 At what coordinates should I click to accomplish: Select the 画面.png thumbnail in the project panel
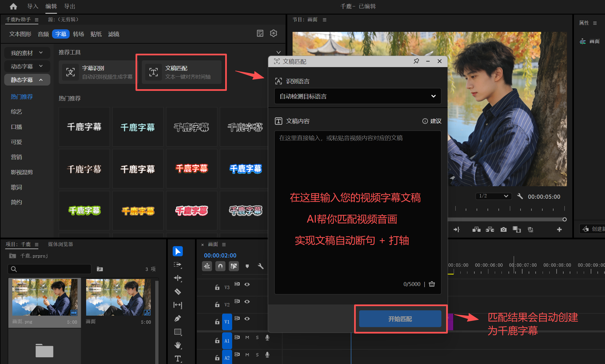(x=45, y=297)
